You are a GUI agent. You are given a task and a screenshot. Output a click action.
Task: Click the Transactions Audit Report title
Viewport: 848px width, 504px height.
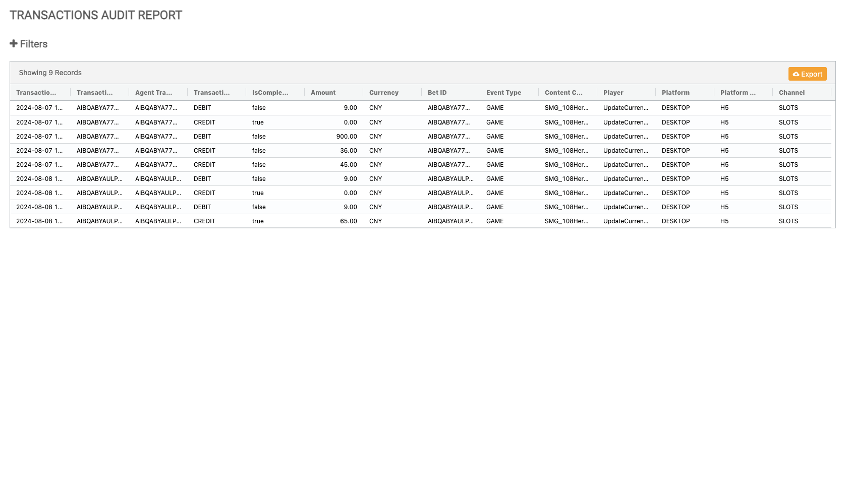[96, 15]
